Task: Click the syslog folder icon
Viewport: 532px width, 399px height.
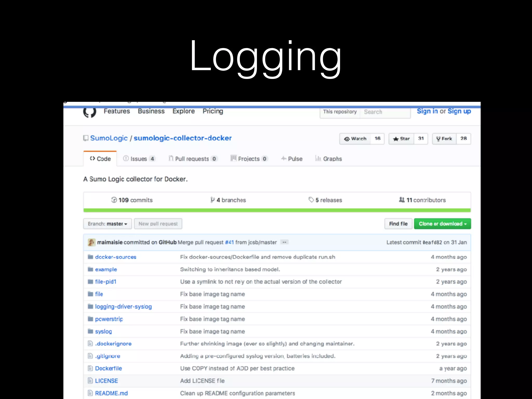Action: [x=90, y=331]
